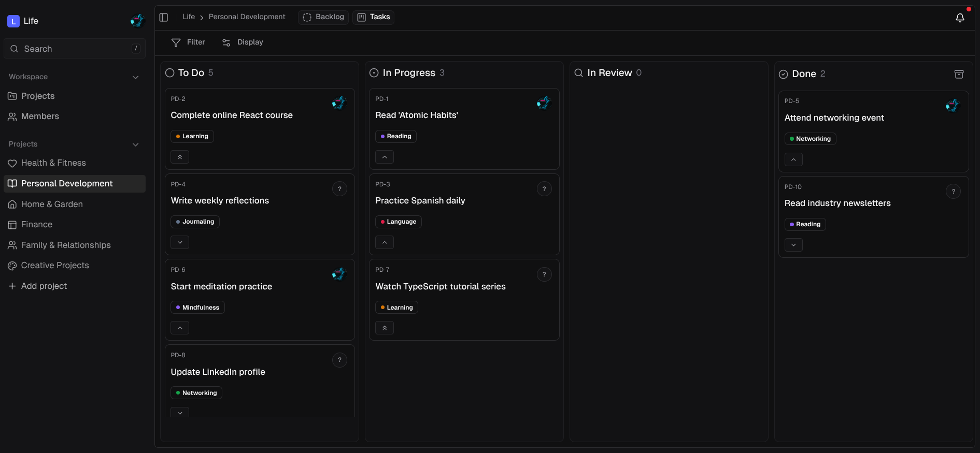
Task: Click Personal Development breadcrumb link
Action: (247, 17)
